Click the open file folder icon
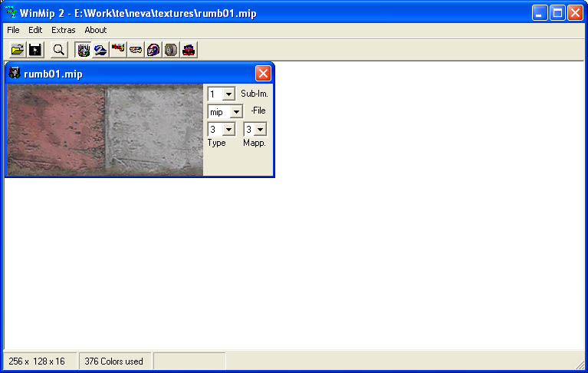The width and height of the screenshot is (588, 373). click(x=17, y=50)
